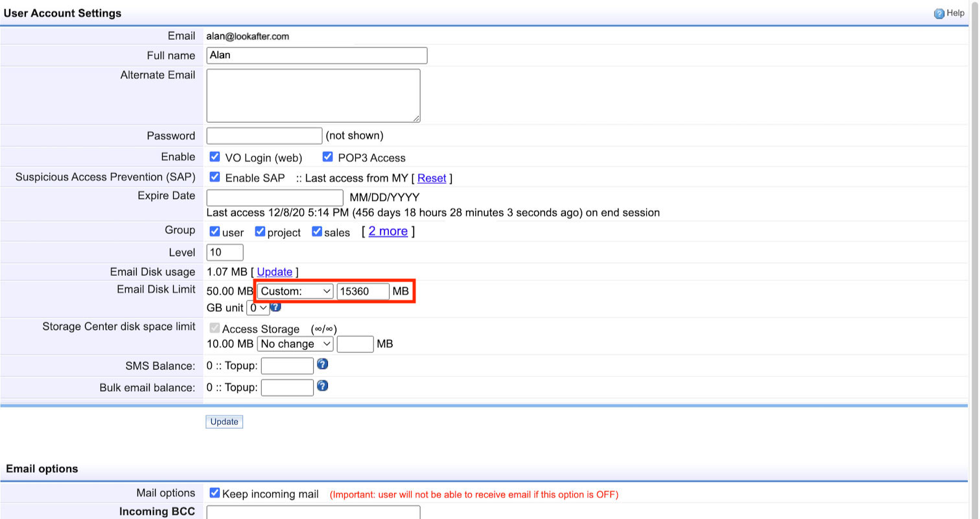Click help icon next to SMS Topup

(x=322, y=364)
